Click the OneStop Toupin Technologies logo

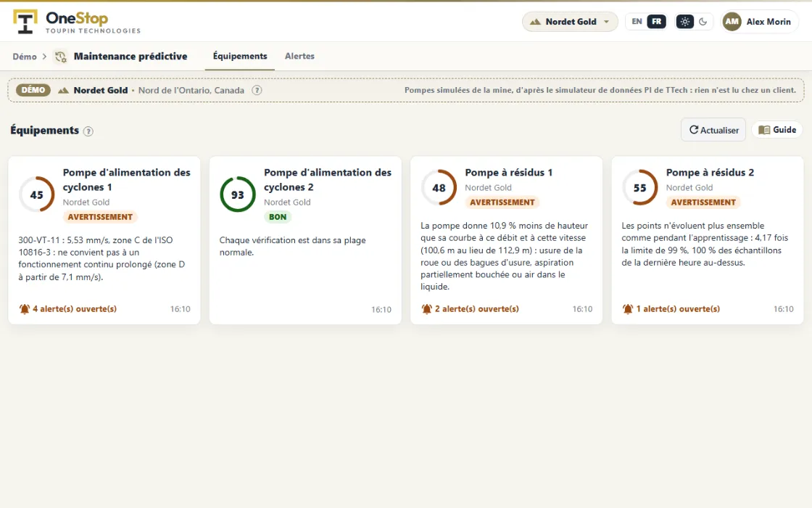[x=77, y=22]
